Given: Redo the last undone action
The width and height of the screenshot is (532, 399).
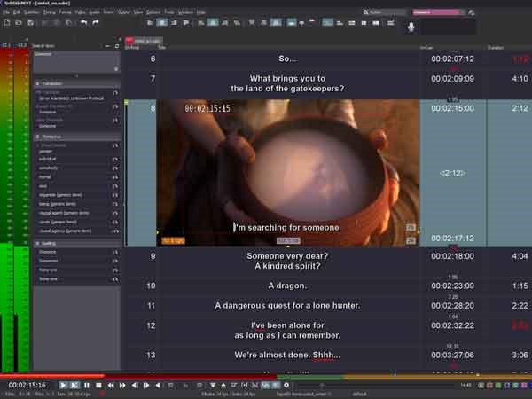Looking at the screenshot, I should pyautogui.click(x=96, y=23).
